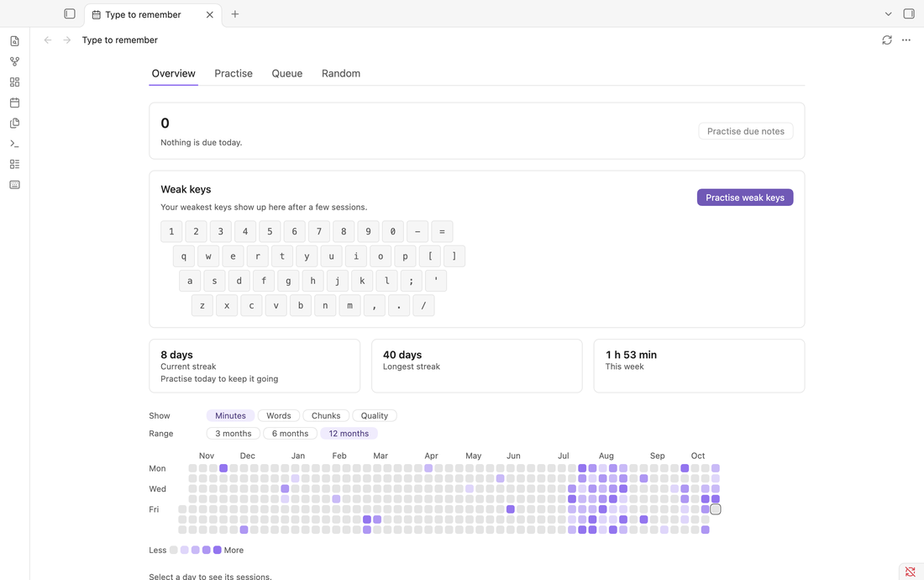Click the 40 days longest streak card
Image resolution: width=924 pixels, height=580 pixels.
point(477,366)
